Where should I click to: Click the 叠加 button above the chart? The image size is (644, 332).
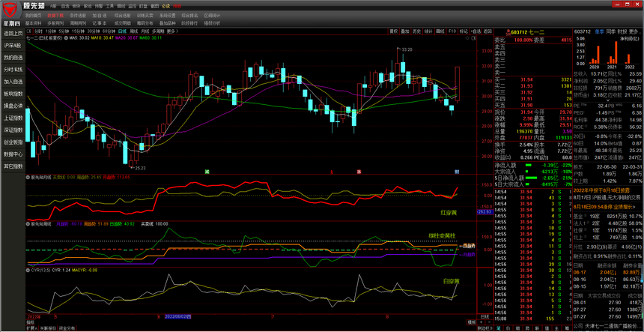[x=405, y=31]
